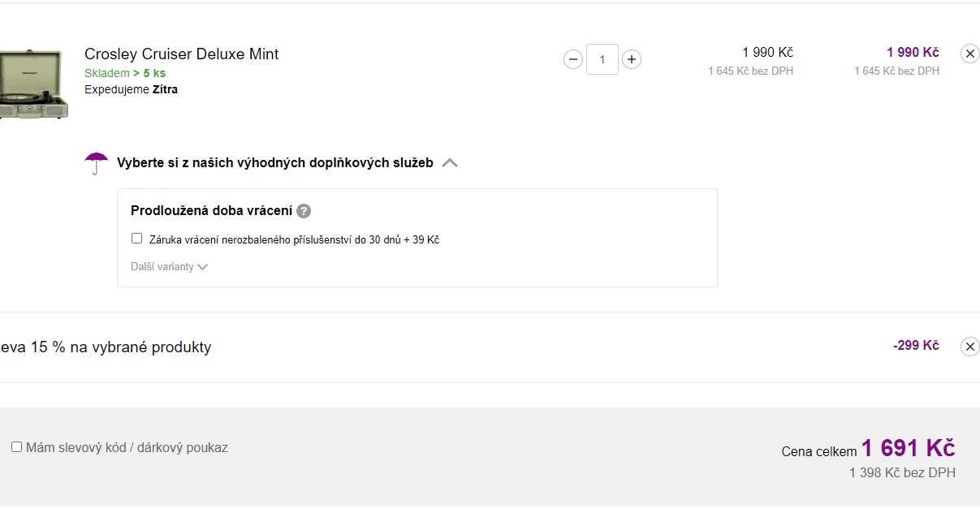Click the 15 % na vybrané produkty label
This screenshot has height=530, width=980.
106,347
